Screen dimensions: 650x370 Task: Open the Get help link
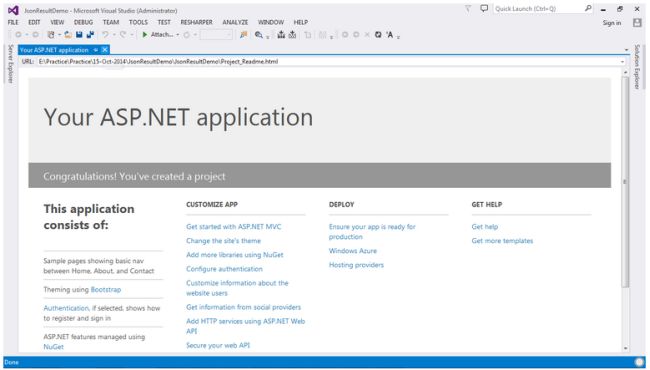[485, 227]
